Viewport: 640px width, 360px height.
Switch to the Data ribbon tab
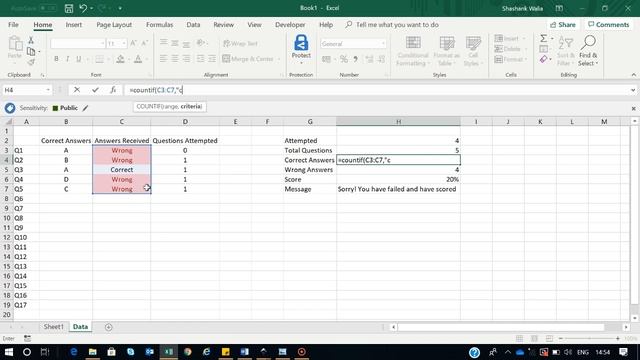(193, 25)
